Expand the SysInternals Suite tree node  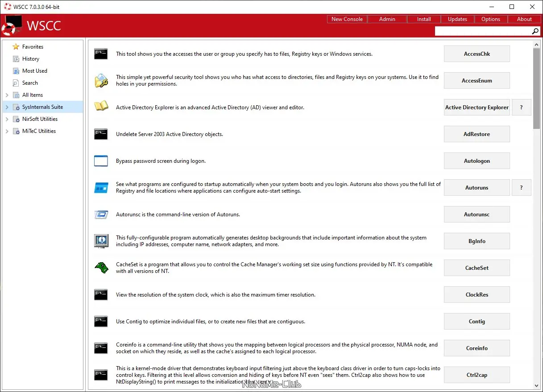[6, 107]
